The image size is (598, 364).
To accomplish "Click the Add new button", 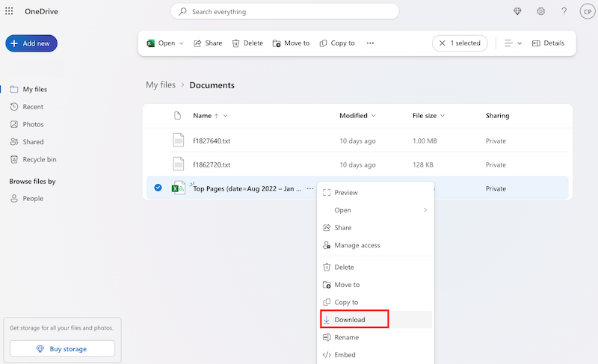I will click(31, 43).
